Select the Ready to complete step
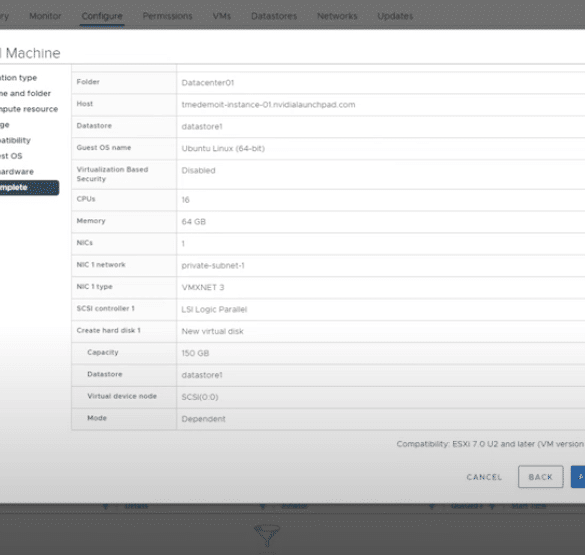This screenshot has width=585, height=555. [29, 188]
